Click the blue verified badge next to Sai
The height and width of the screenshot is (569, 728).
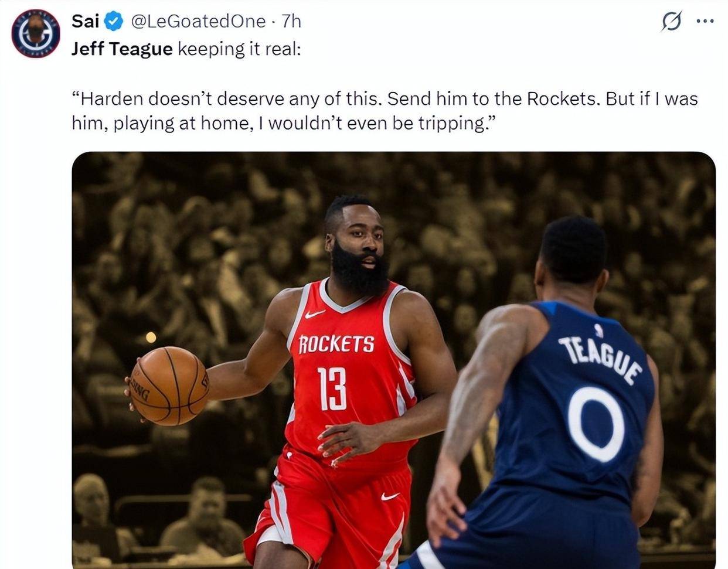click(113, 22)
